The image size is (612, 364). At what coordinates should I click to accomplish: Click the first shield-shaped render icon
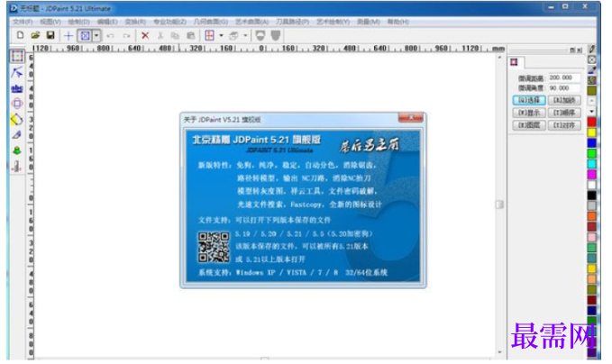[x=260, y=36]
